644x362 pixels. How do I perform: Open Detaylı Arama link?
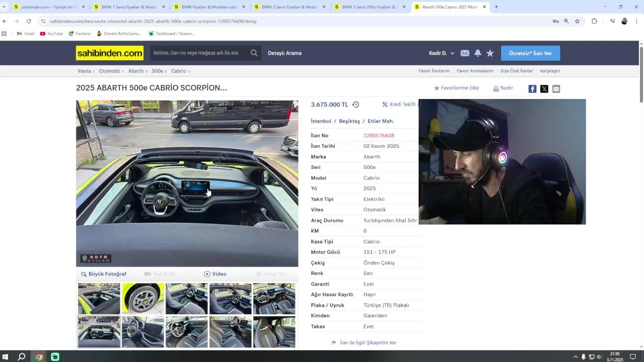[x=285, y=53]
